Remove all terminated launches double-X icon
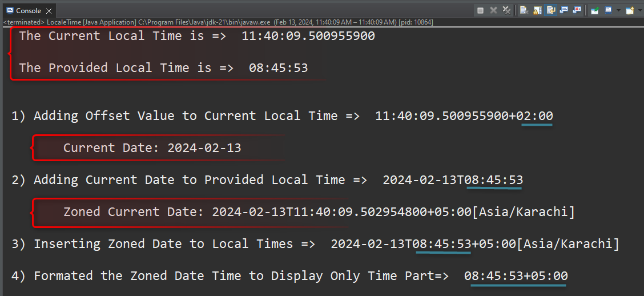This screenshot has width=644, height=296. pyautogui.click(x=506, y=10)
